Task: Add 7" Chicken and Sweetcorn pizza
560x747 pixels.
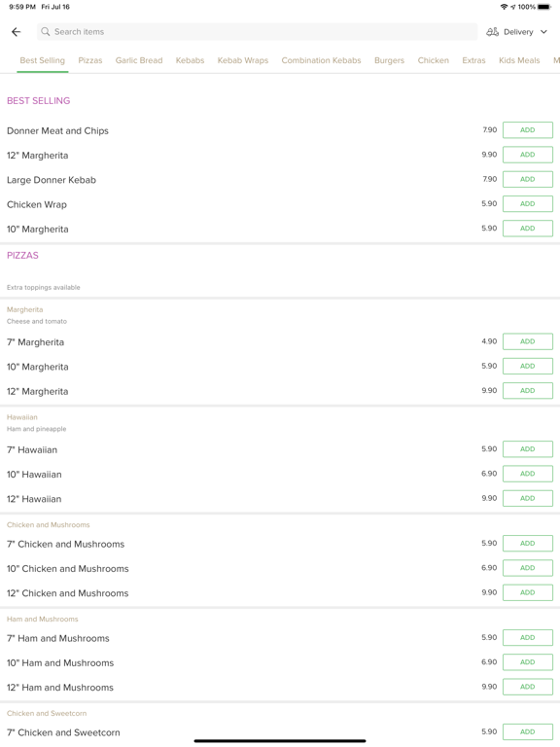Action: coord(528,731)
